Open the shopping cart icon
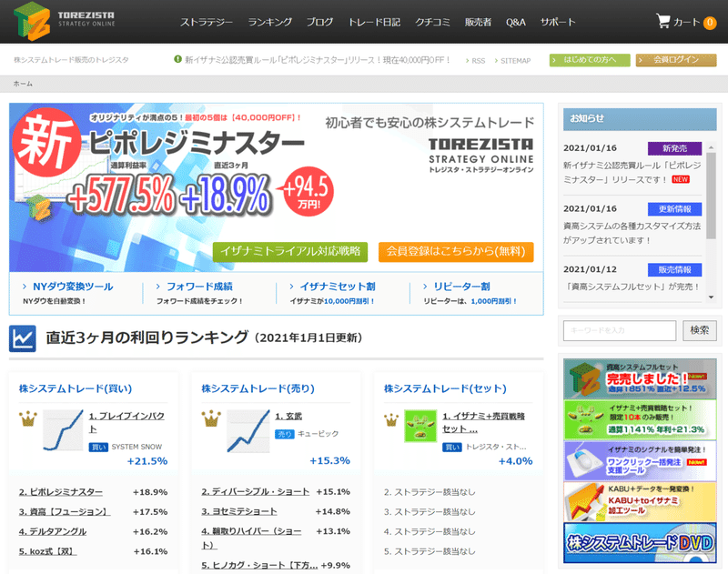Image resolution: width=728 pixels, height=574 pixels. [x=663, y=21]
